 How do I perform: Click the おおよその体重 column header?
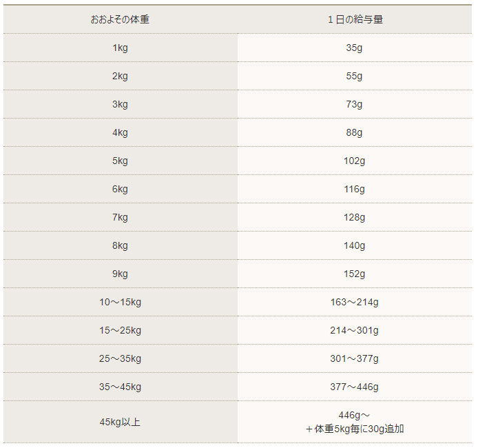coord(120,19)
